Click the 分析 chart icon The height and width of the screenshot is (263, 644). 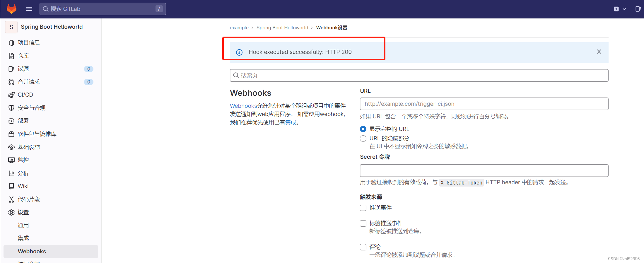[x=11, y=173]
